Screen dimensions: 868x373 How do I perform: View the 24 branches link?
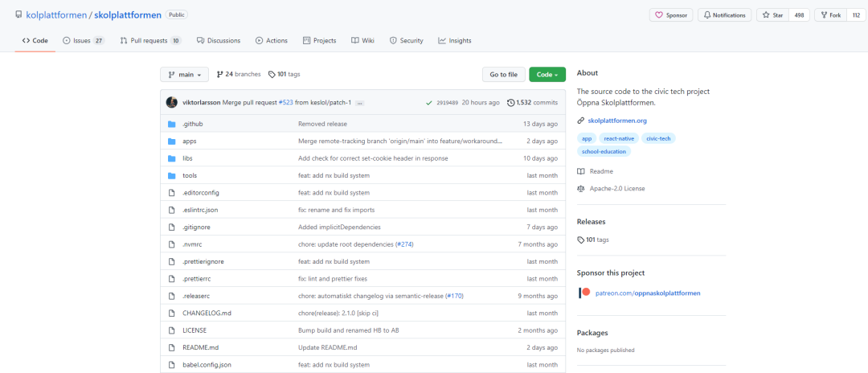click(x=238, y=74)
